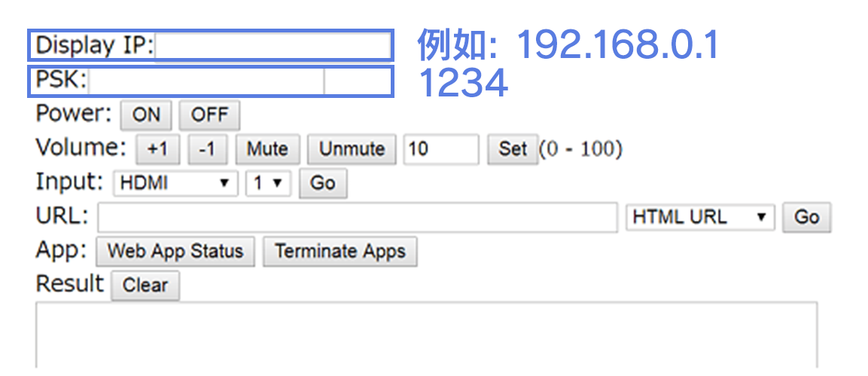Click inside the Result text area

coord(426,335)
